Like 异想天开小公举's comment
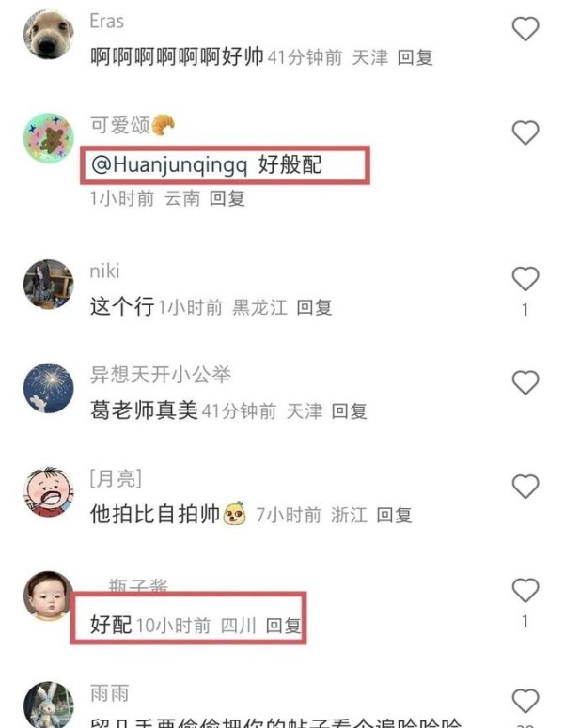 525,382
